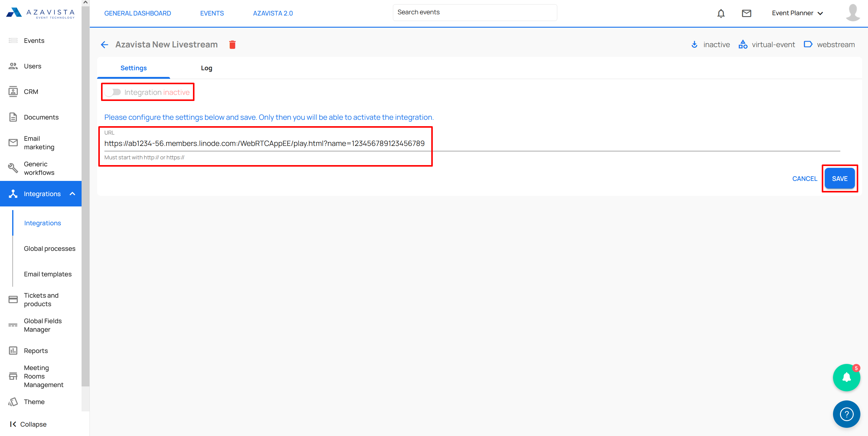Click the Reports label in sidebar
Viewport: 868px width, 436px height.
click(x=36, y=351)
